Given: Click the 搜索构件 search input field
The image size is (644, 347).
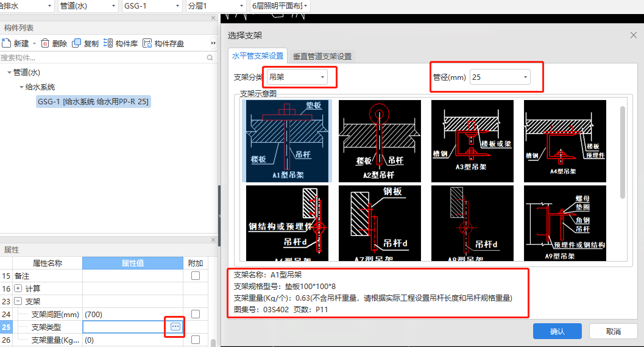Looking at the screenshot, I should pyautogui.click(x=103, y=57).
